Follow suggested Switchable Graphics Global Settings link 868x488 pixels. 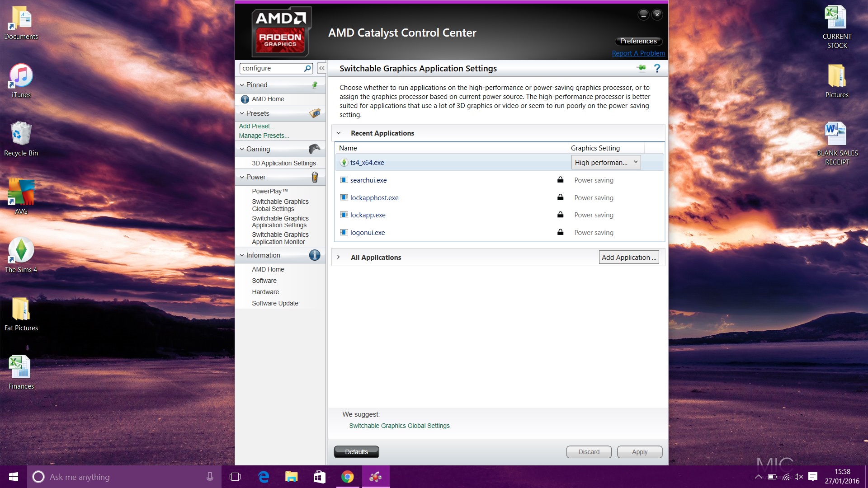pos(399,426)
